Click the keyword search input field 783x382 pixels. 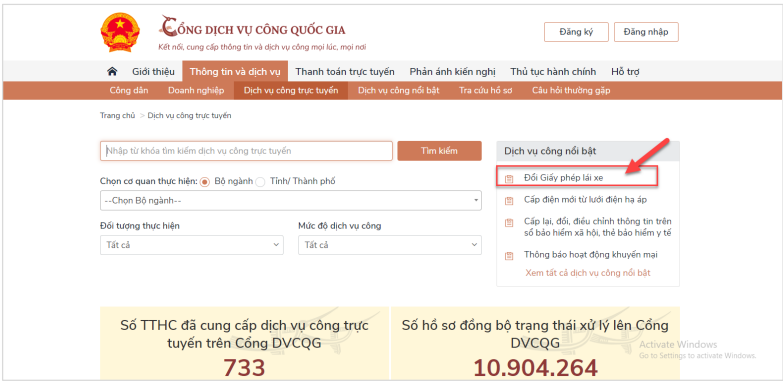tap(246, 151)
